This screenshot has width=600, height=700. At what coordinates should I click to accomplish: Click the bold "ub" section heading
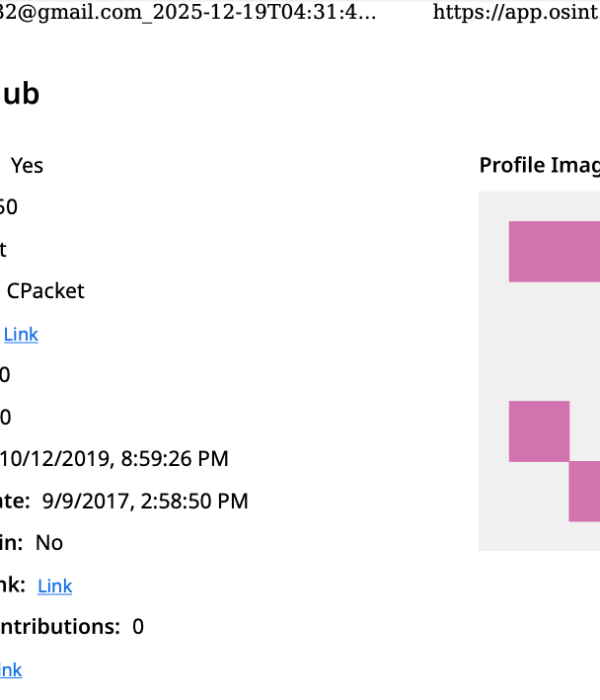point(20,94)
